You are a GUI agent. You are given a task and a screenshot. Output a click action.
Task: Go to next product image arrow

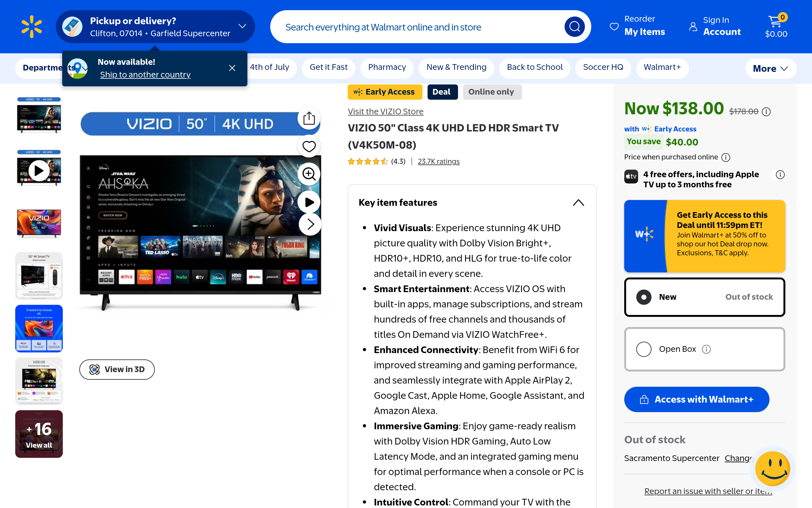[310, 224]
